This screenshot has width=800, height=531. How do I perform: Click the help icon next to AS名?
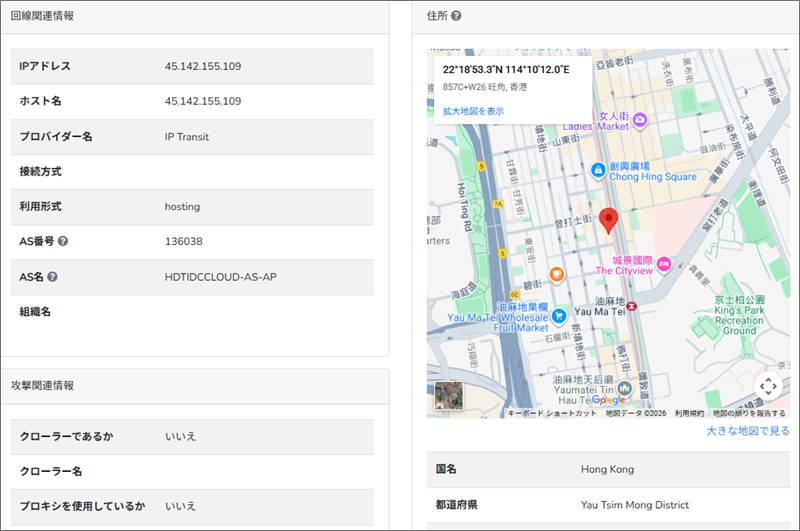click(52, 277)
